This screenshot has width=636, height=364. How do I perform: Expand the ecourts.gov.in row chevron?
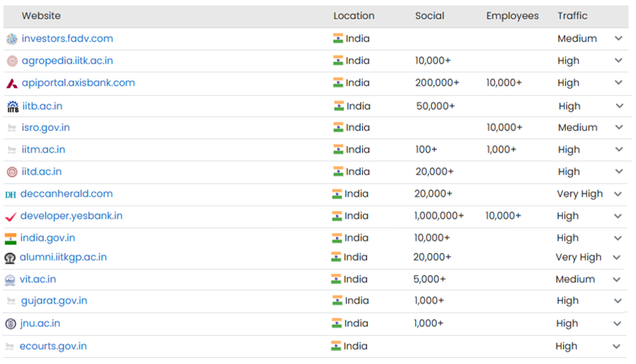pyautogui.click(x=617, y=347)
